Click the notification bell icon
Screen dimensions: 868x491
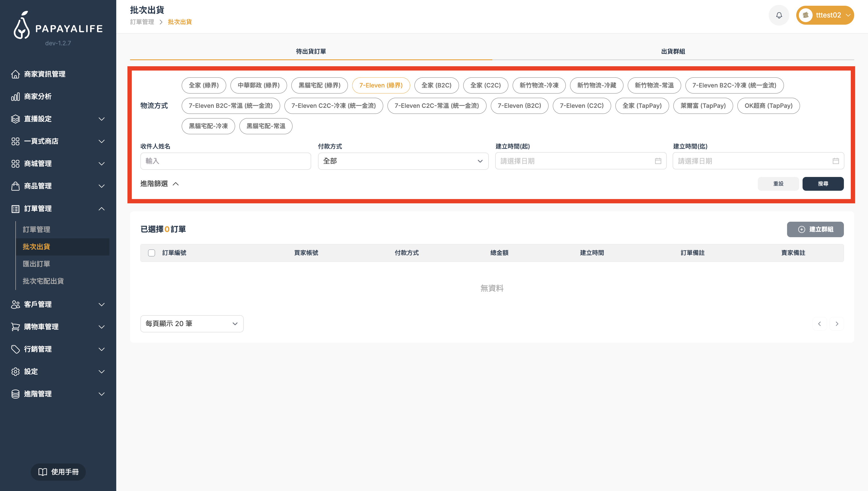click(x=778, y=15)
